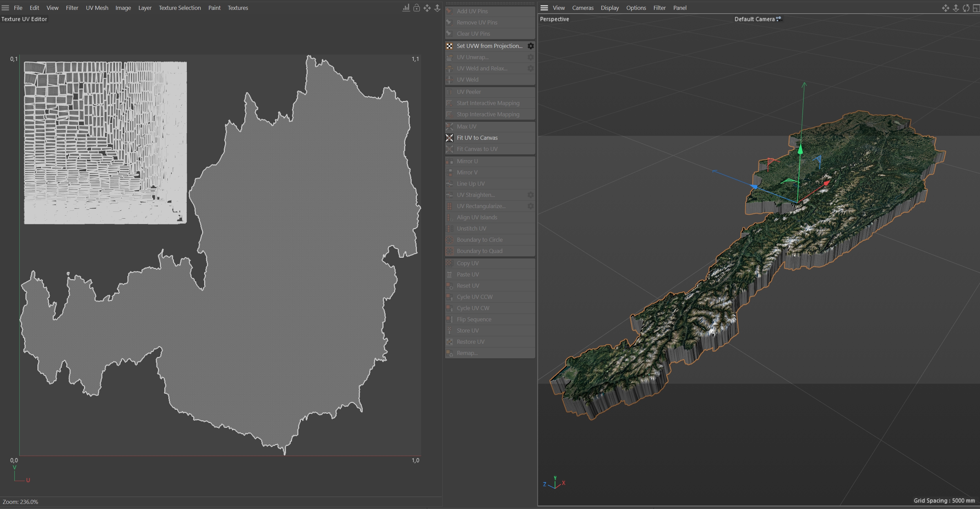Toggle the Default Camera indicator icon
Screen dimensions: 980x509
pyautogui.click(x=778, y=19)
